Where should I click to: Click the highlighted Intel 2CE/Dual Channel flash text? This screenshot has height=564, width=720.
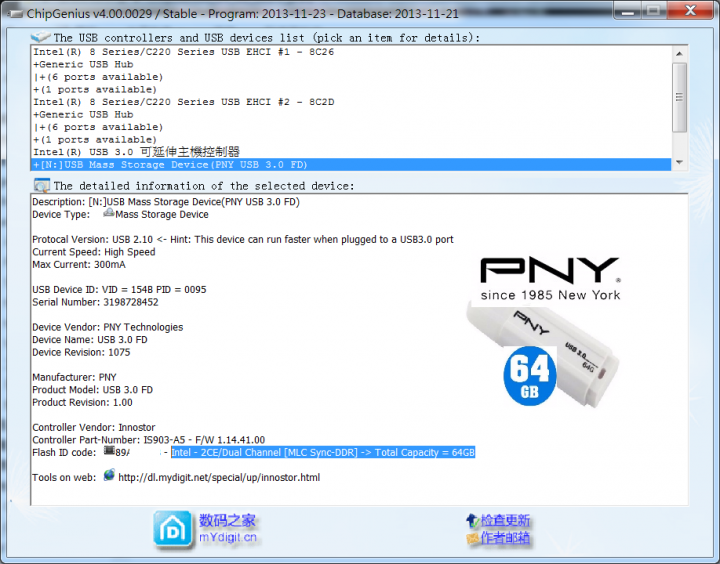tap(323, 452)
